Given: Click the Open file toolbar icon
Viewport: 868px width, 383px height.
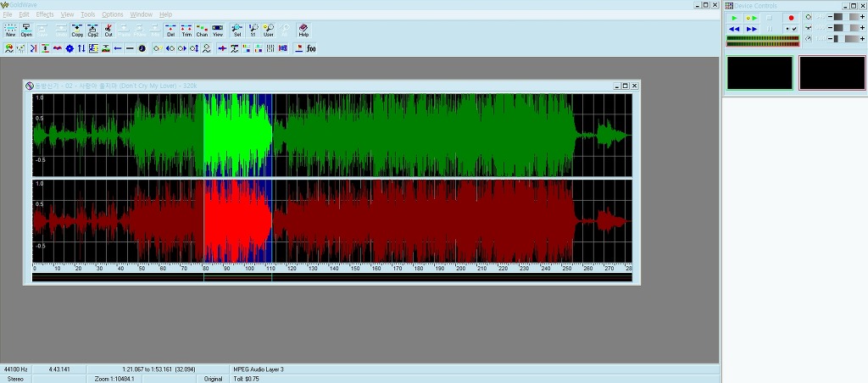Looking at the screenshot, I should tap(26, 31).
